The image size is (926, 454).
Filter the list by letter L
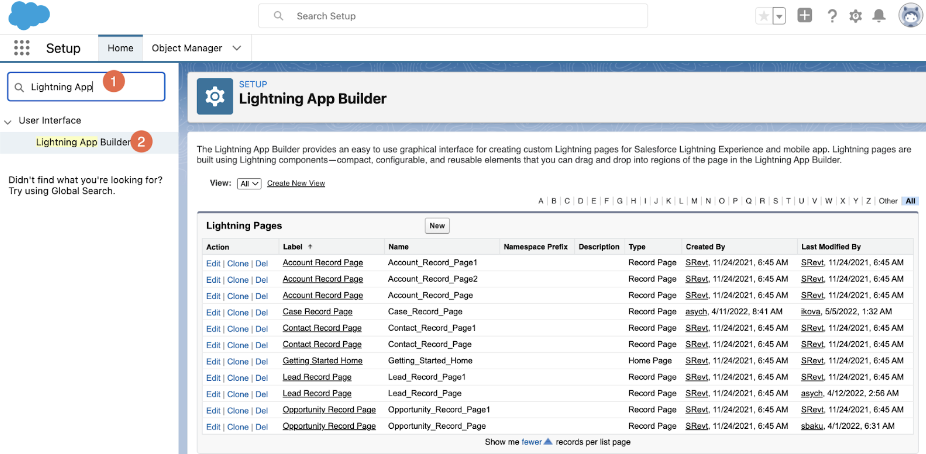[x=681, y=201]
